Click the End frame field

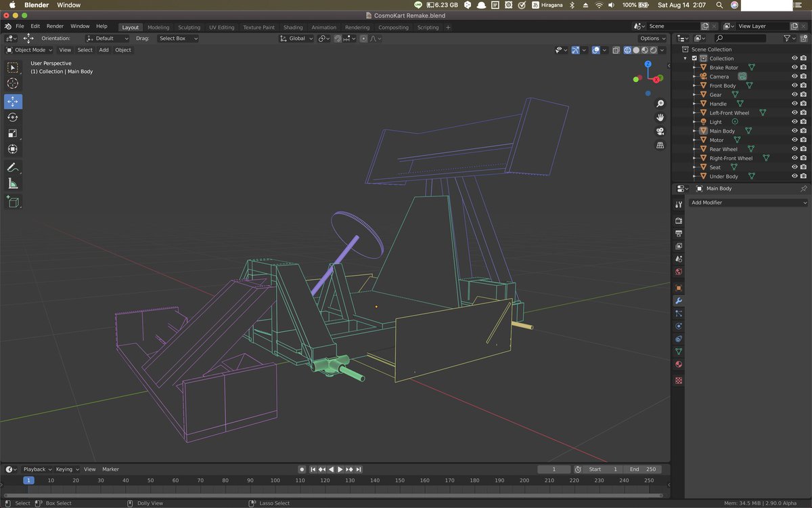pyautogui.click(x=642, y=469)
